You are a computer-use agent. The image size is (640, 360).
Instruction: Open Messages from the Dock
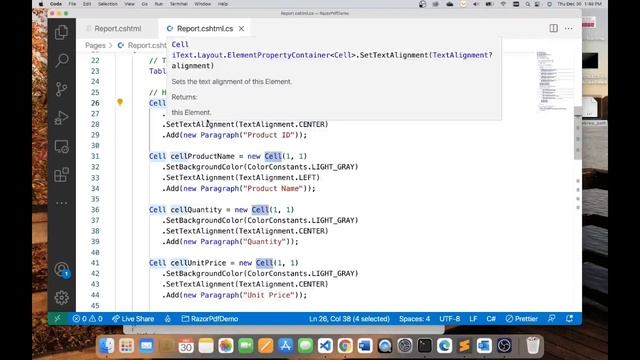(305, 346)
